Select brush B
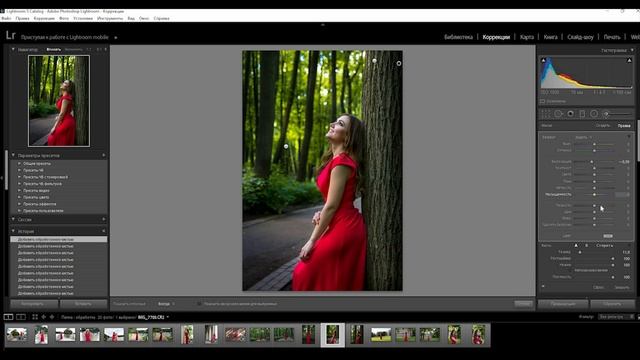Screen dimensions: 640x360 pos(587,246)
